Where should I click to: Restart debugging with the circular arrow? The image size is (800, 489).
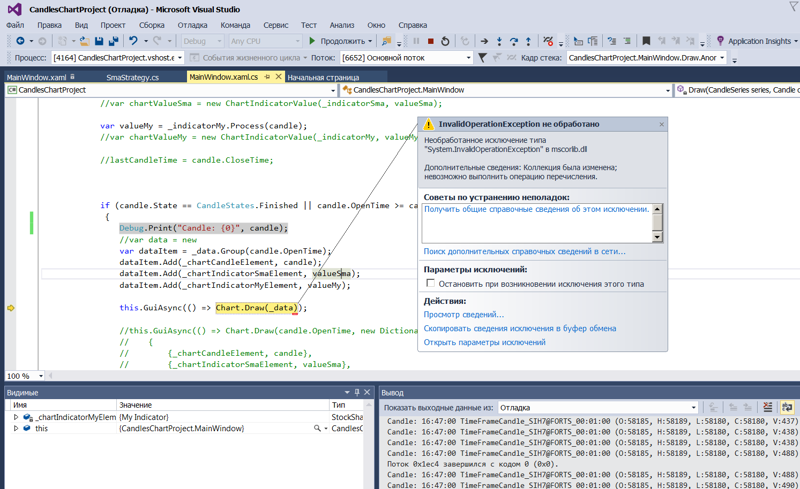(x=445, y=41)
